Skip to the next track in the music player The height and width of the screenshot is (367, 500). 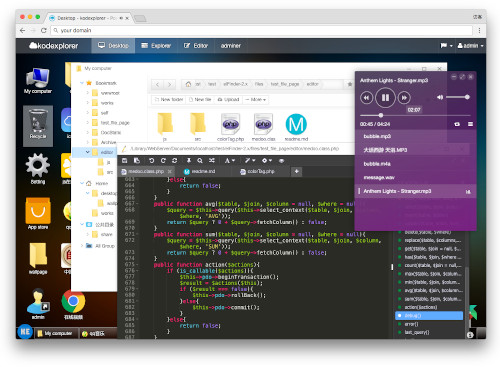point(404,98)
